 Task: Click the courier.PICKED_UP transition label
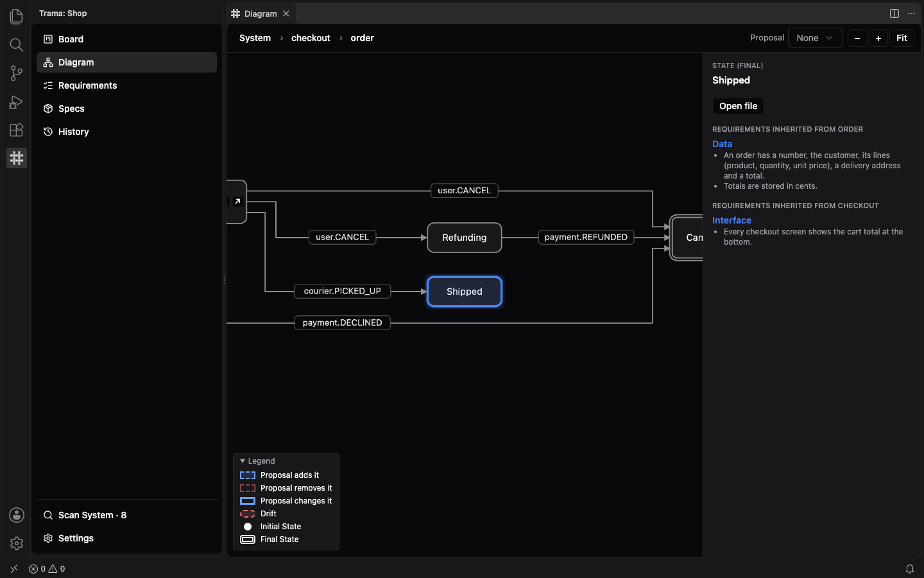[343, 291]
